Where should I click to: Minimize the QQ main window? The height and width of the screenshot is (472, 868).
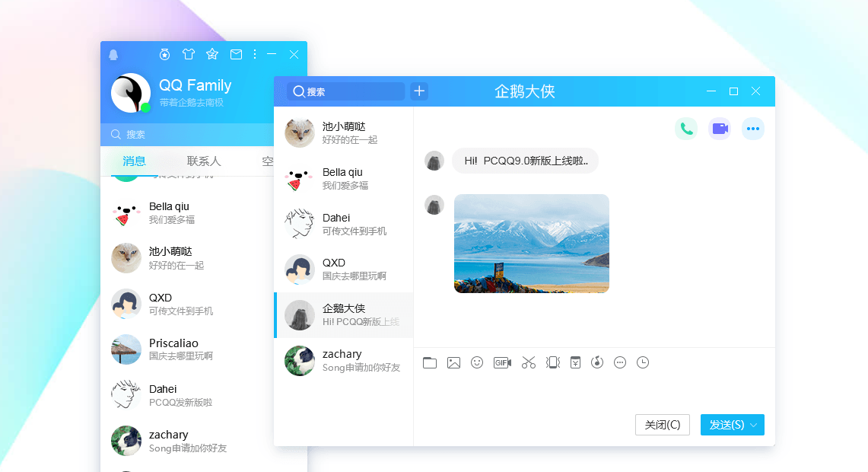tap(272, 54)
